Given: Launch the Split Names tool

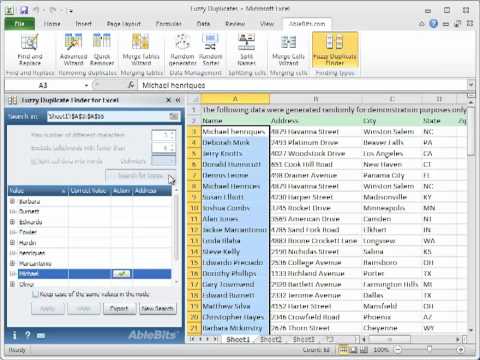Looking at the screenshot, I should [246, 50].
